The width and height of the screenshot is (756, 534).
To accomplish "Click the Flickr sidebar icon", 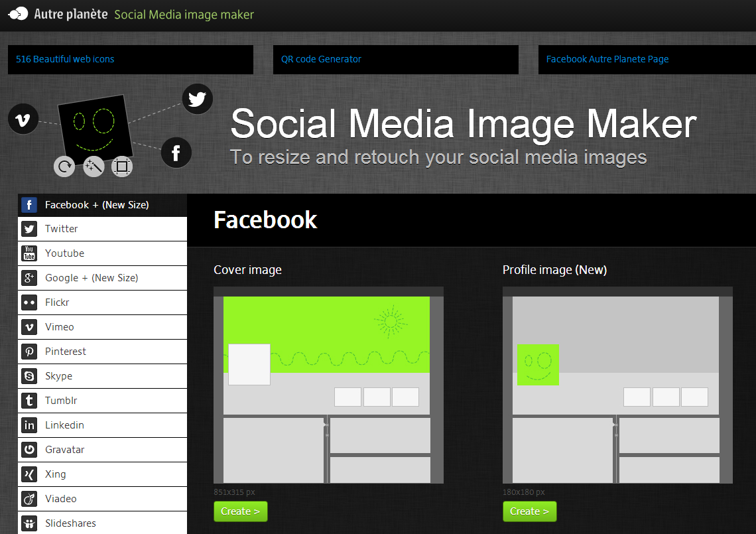I will [29, 302].
